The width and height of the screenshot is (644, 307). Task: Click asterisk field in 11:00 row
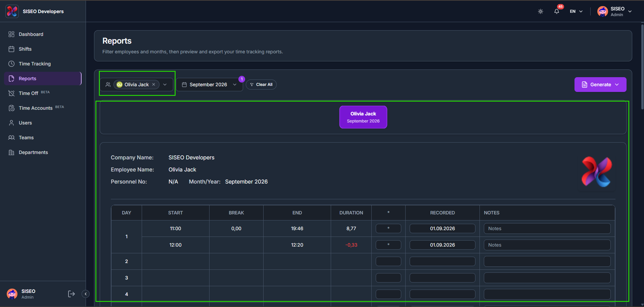pyautogui.click(x=388, y=228)
